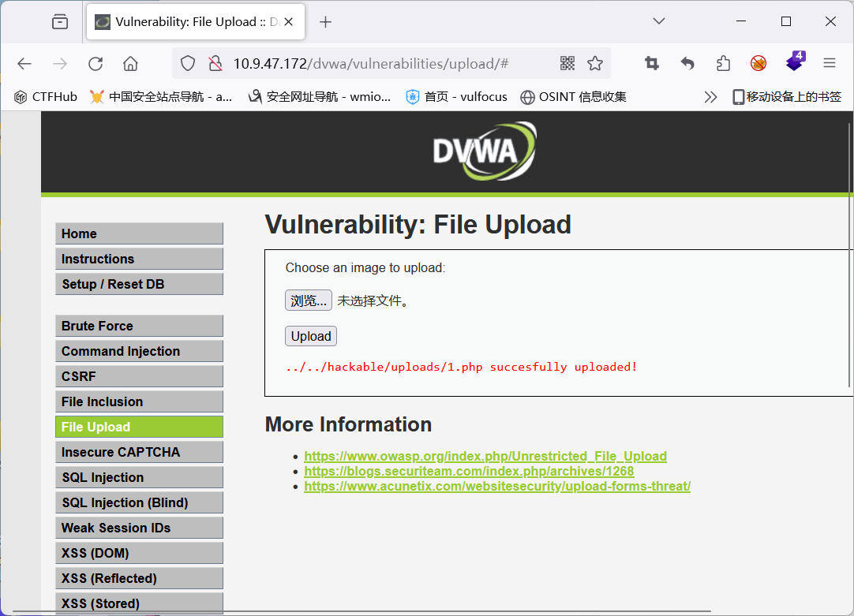Reload the current page
Viewport: 854px width, 616px height.
[96, 64]
